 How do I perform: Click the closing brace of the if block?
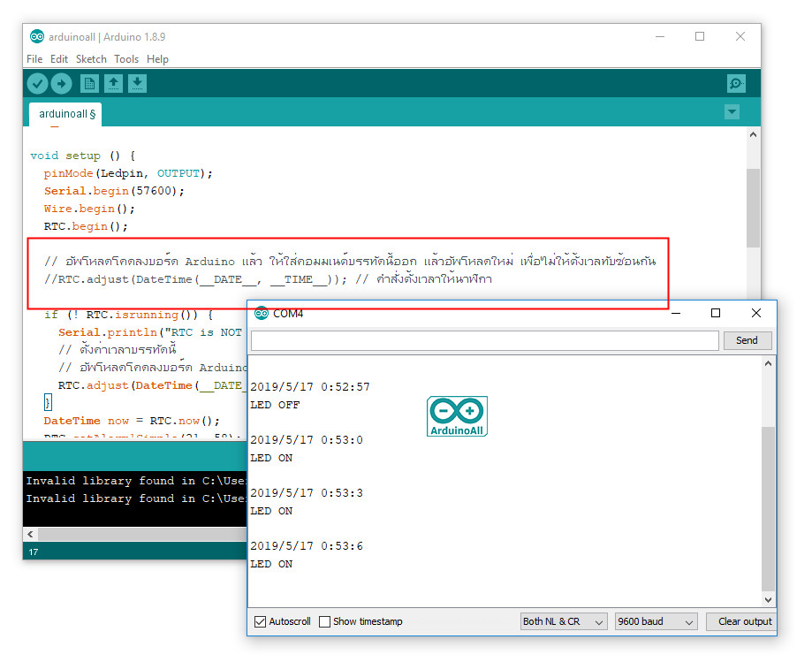pyautogui.click(x=48, y=402)
